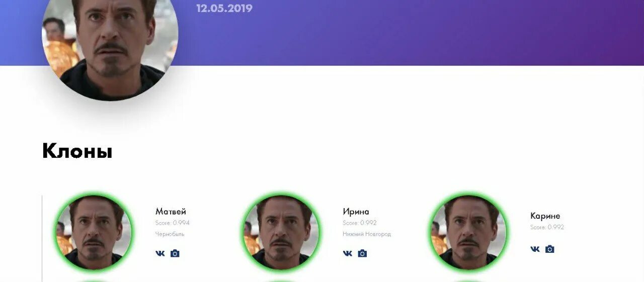Click the Клоны section heading
The width and height of the screenshot is (644, 282).
click(x=77, y=151)
